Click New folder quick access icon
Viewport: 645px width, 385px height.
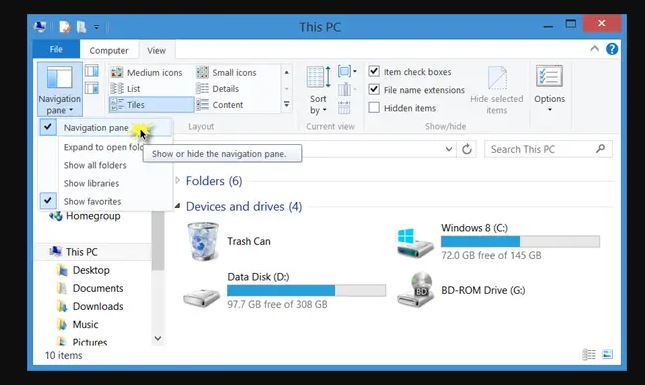point(81,27)
